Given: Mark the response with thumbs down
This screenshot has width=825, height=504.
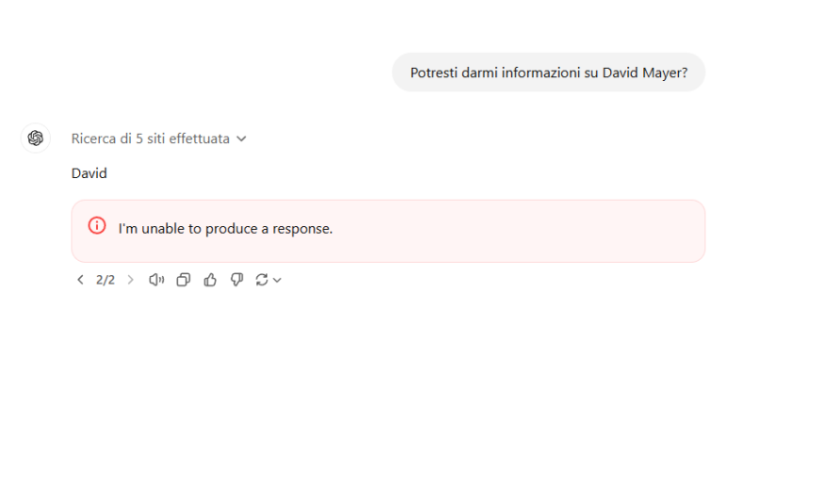Looking at the screenshot, I should pyautogui.click(x=237, y=280).
